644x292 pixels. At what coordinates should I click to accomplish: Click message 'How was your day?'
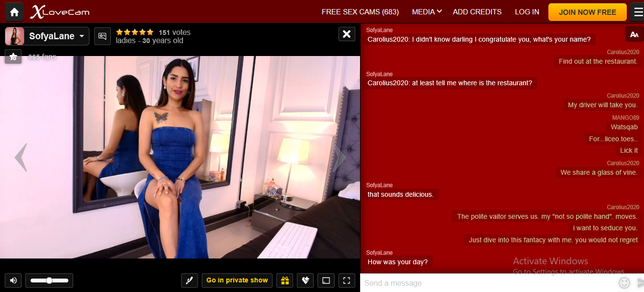coord(397,262)
